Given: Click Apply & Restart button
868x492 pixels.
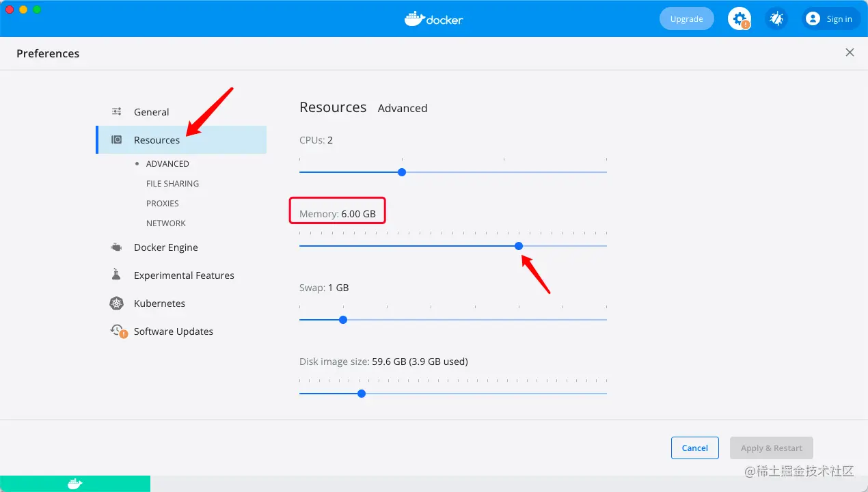Looking at the screenshot, I should click(772, 448).
